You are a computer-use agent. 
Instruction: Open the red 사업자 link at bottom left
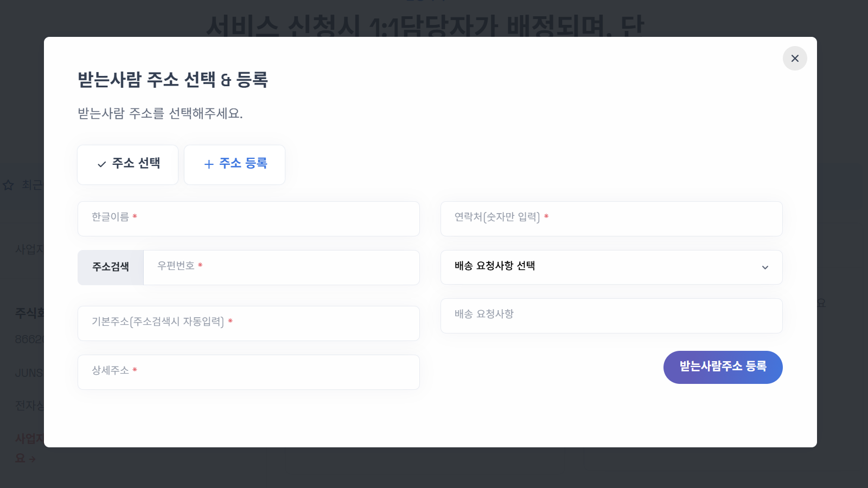pos(26,438)
